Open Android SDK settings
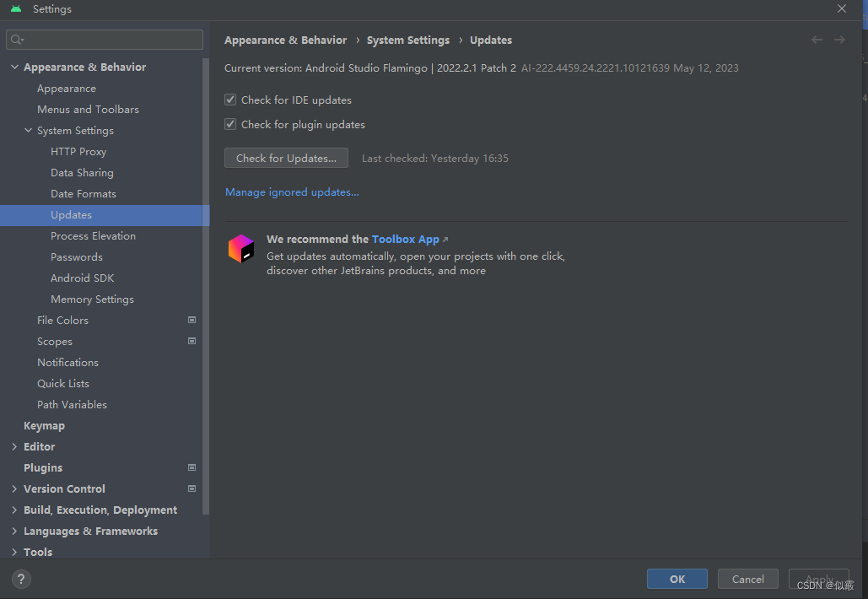Image resolution: width=868 pixels, height=599 pixels. click(x=82, y=278)
